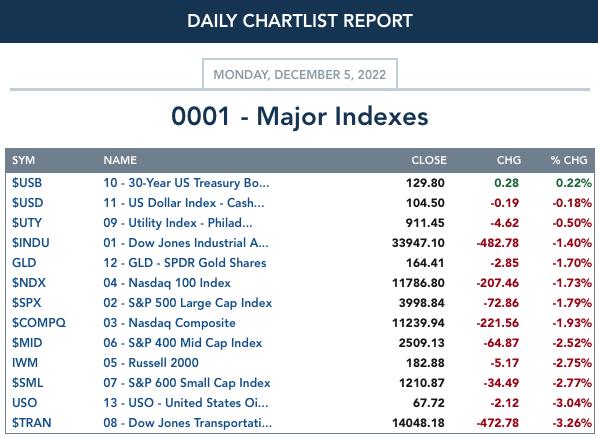Open '05 - Russell 2000' chart link
The width and height of the screenshot is (598, 437).
[x=151, y=363]
